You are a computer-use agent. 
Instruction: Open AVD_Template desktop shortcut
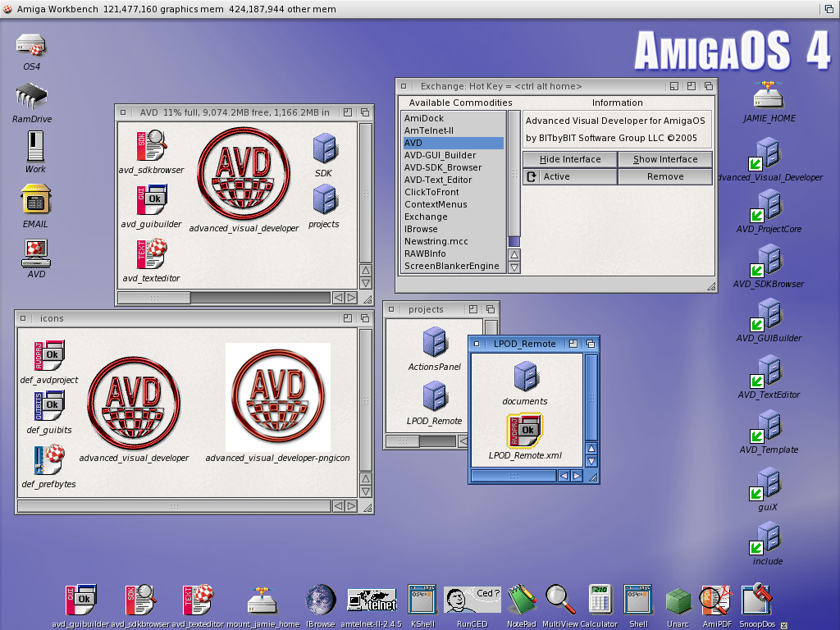click(766, 427)
